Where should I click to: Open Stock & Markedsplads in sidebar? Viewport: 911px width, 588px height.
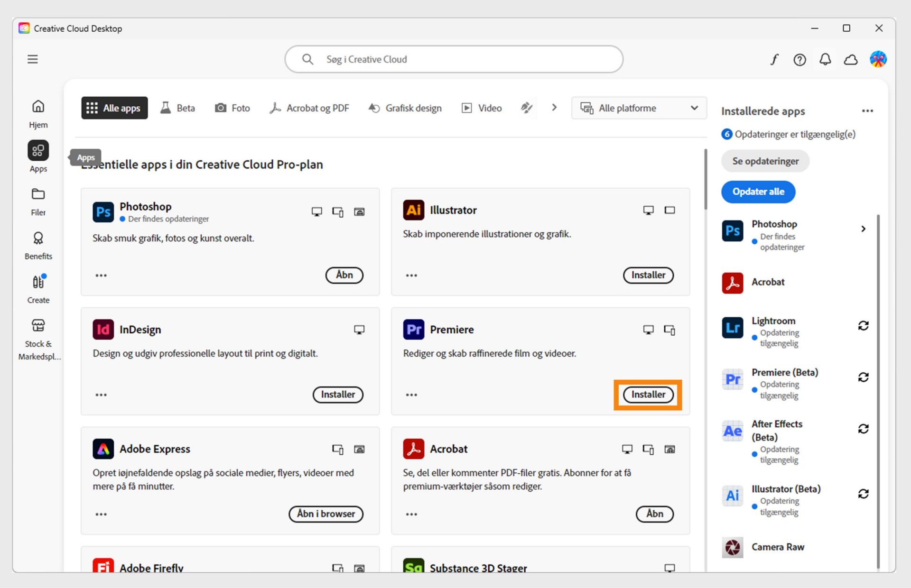coord(39,340)
